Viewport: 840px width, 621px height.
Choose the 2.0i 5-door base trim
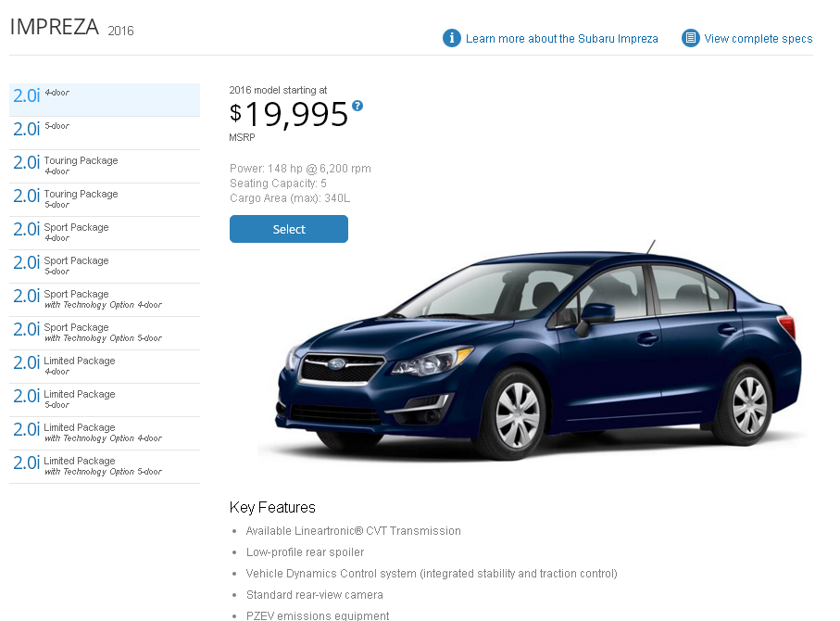tap(105, 133)
